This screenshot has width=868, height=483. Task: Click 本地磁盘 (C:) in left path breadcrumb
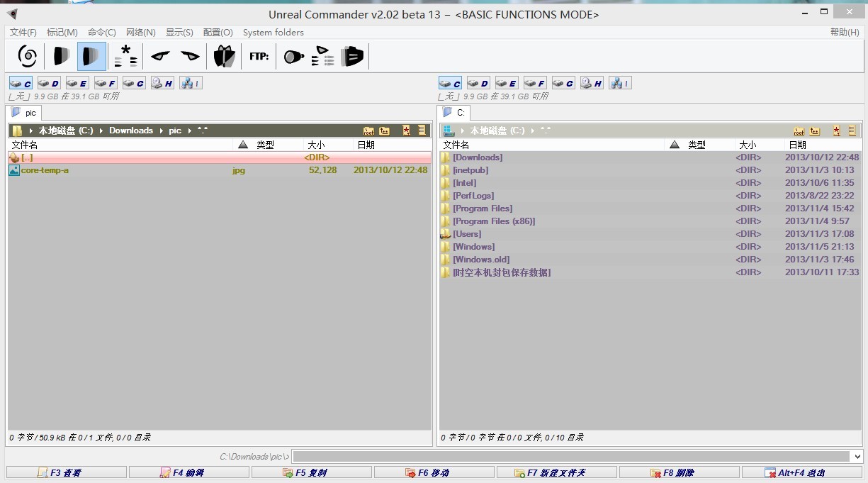click(x=66, y=131)
